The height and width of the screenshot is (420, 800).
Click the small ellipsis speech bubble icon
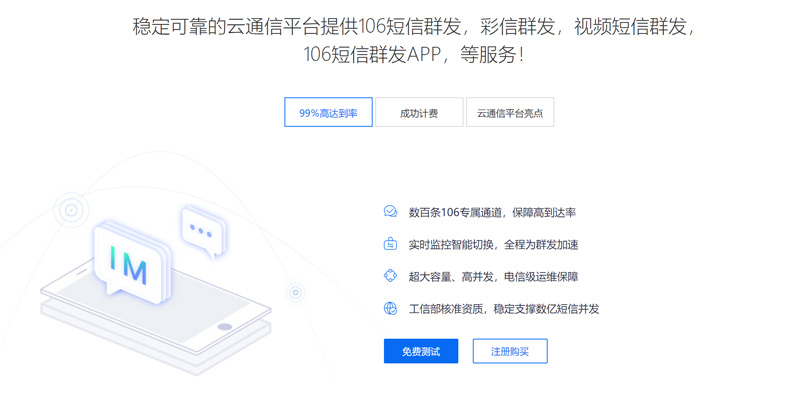203,231
